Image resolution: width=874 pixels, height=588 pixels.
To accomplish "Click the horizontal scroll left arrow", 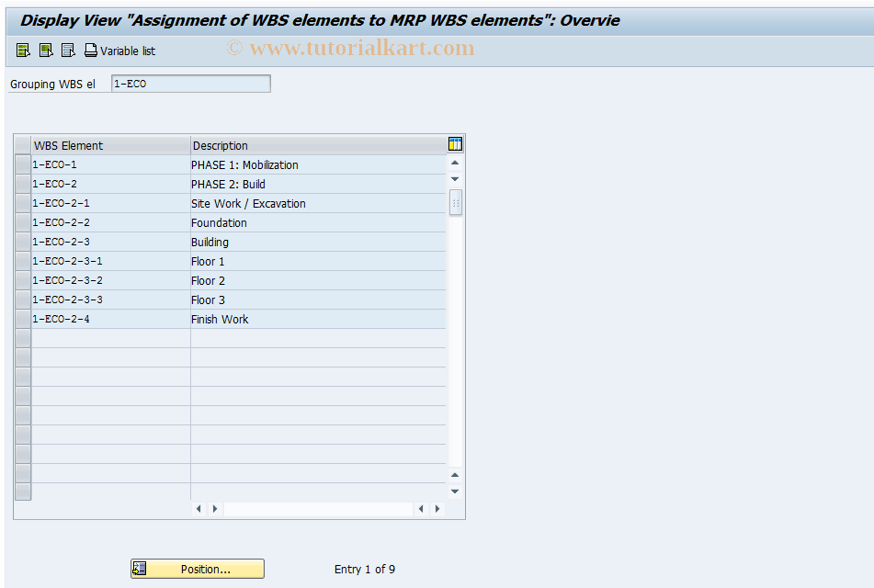I will [199, 508].
